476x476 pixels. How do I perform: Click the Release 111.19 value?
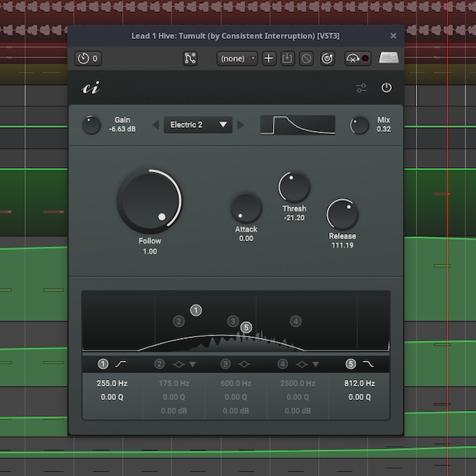[x=343, y=245]
